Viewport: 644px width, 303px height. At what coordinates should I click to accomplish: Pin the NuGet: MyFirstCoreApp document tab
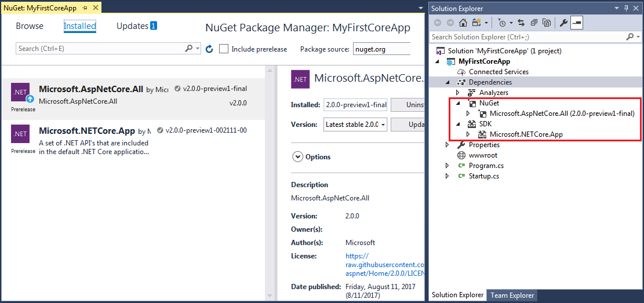click(x=85, y=8)
